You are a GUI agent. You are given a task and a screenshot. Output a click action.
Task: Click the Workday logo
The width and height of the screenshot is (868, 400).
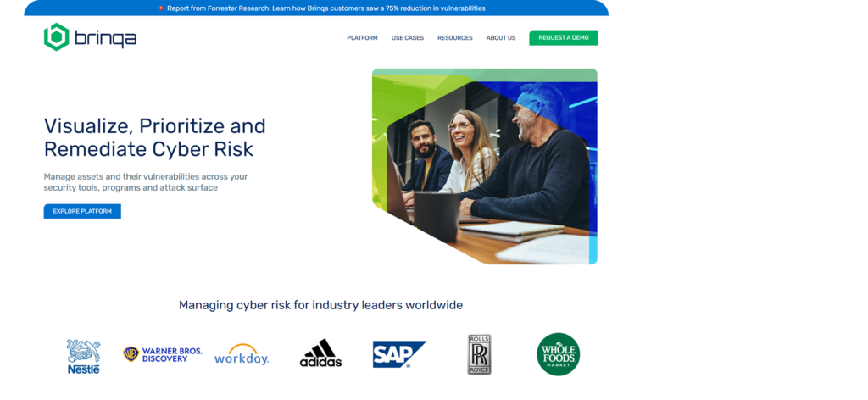coord(242,354)
